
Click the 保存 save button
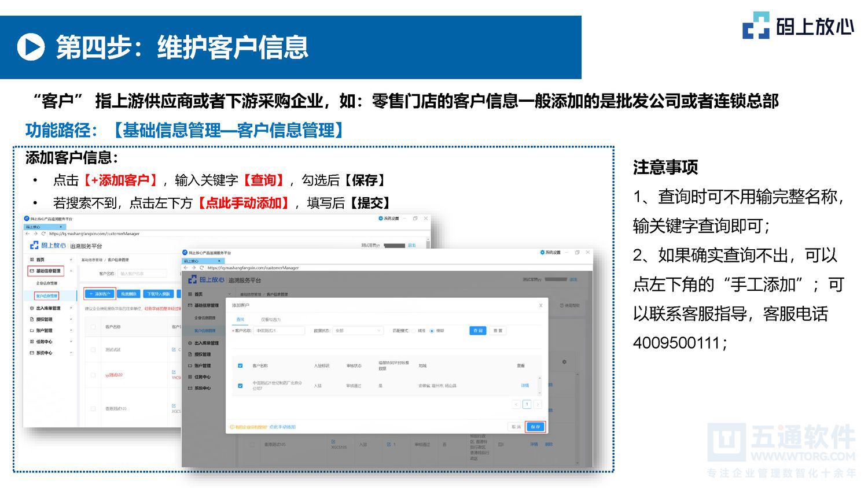(x=535, y=427)
